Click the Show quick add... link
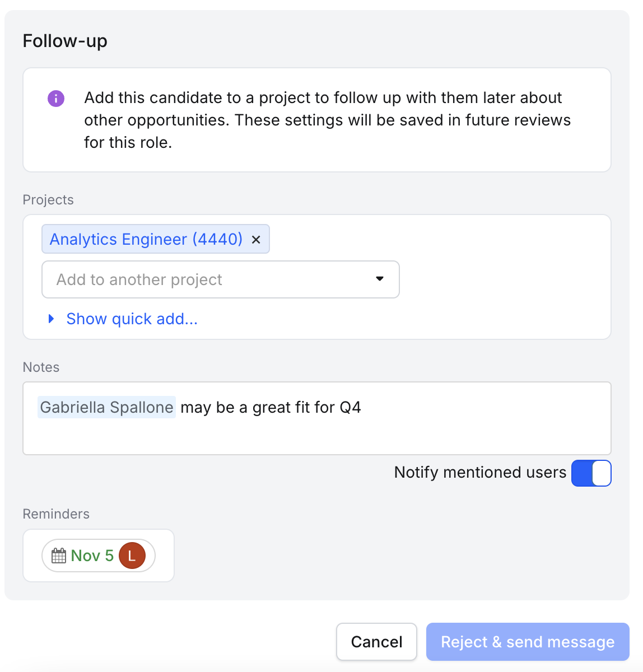The height and width of the screenshot is (672, 643). [132, 319]
